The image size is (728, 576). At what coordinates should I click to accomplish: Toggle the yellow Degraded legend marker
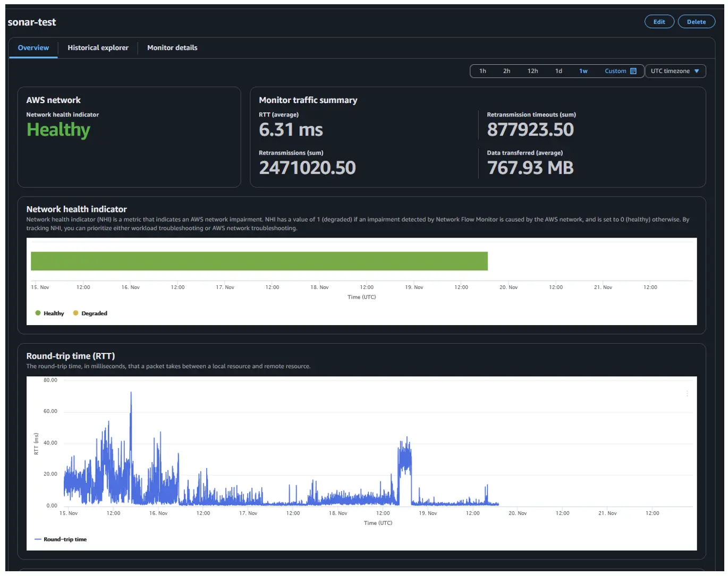75,313
